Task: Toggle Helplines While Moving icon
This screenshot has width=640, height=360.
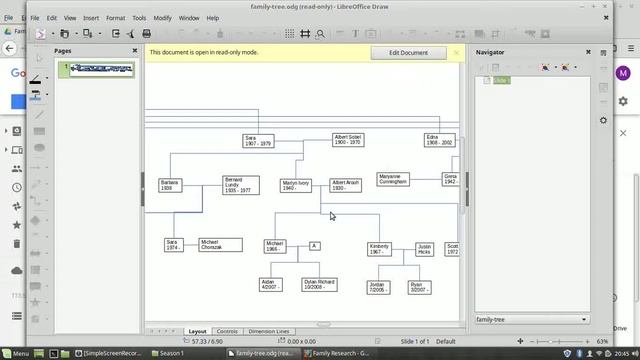Action: tap(305, 34)
